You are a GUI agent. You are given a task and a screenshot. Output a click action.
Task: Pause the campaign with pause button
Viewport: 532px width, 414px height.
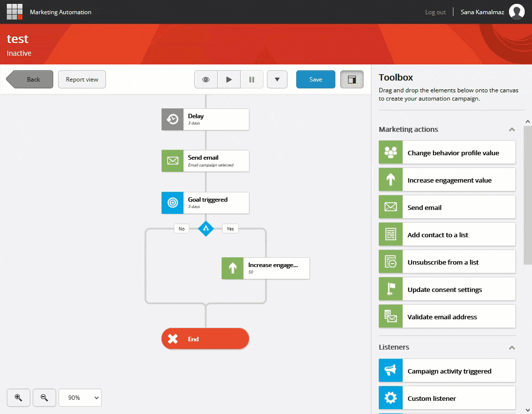tap(252, 80)
